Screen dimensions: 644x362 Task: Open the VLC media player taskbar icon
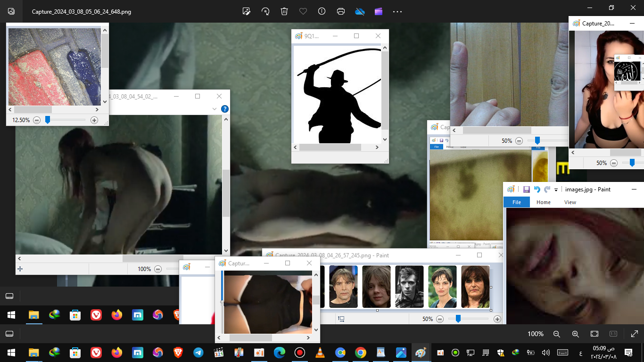320,353
